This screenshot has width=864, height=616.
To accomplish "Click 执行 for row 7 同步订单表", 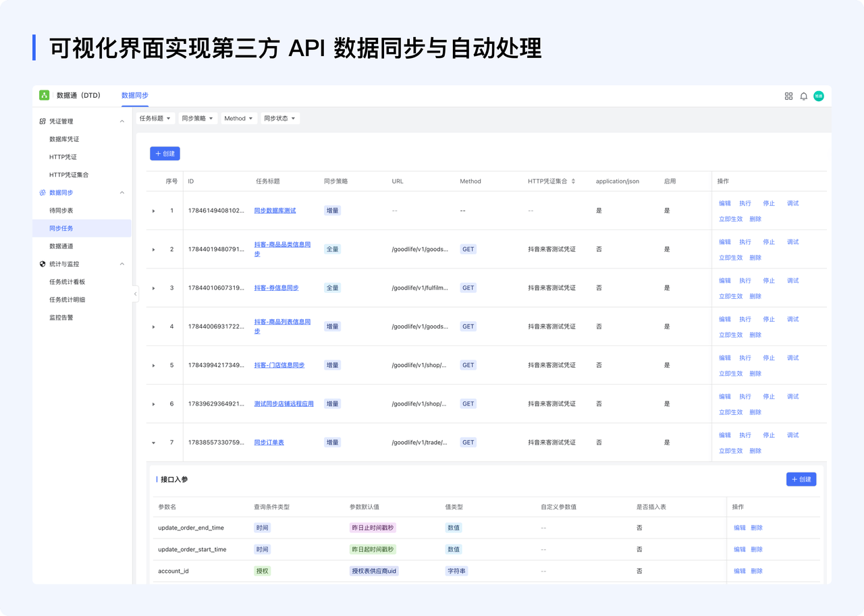I will [745, 435].
